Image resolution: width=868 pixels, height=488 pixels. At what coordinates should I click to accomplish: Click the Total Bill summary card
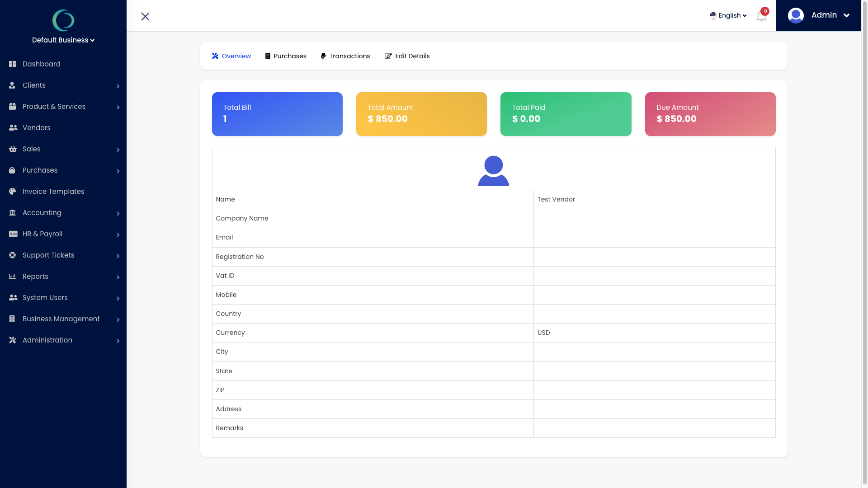click(277, 114)
